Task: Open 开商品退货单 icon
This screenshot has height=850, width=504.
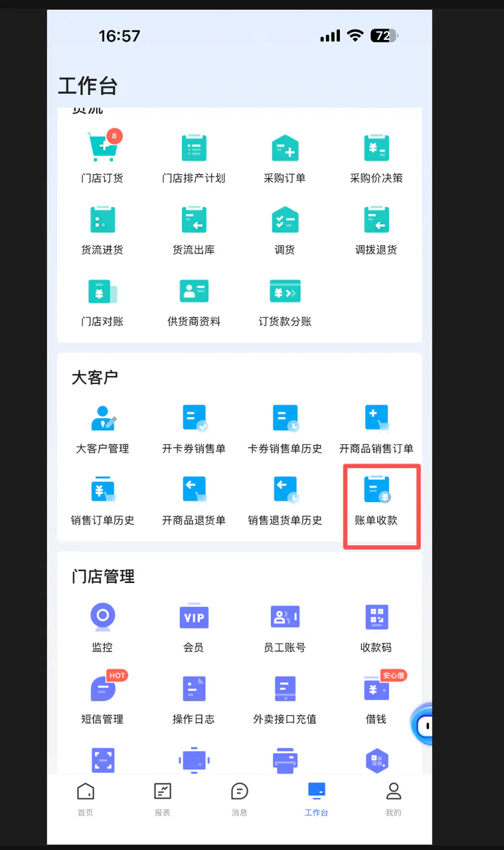Action: tap(194, 489)
